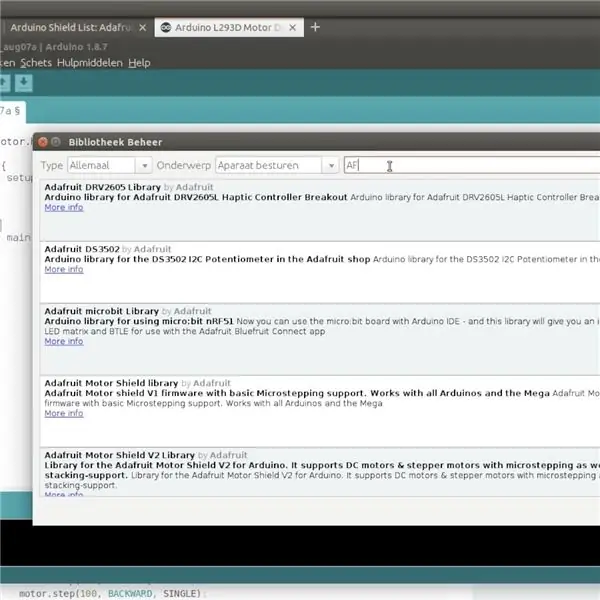This screenshot has width=600, height=600.
Task: Click the DS3502 I2C Potentiometer description
Action: coord(207,259)
